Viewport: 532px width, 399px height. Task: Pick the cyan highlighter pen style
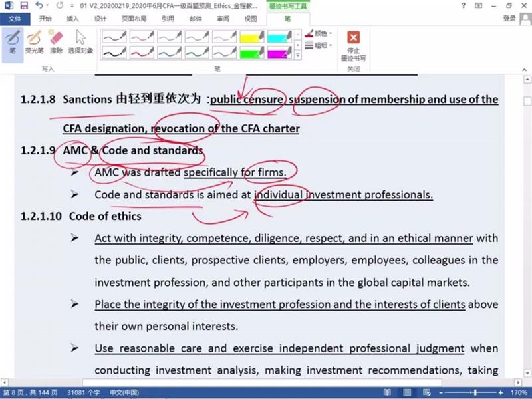pos(279,37)
